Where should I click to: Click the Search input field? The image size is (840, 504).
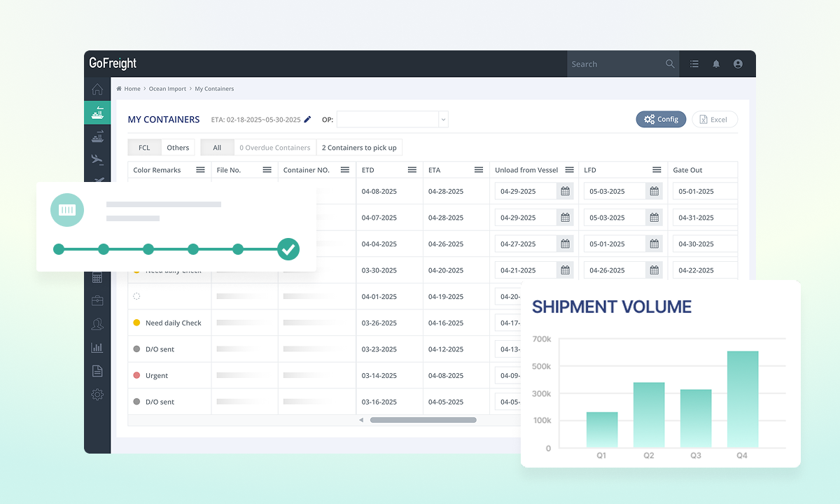click(x=616, y=64)
